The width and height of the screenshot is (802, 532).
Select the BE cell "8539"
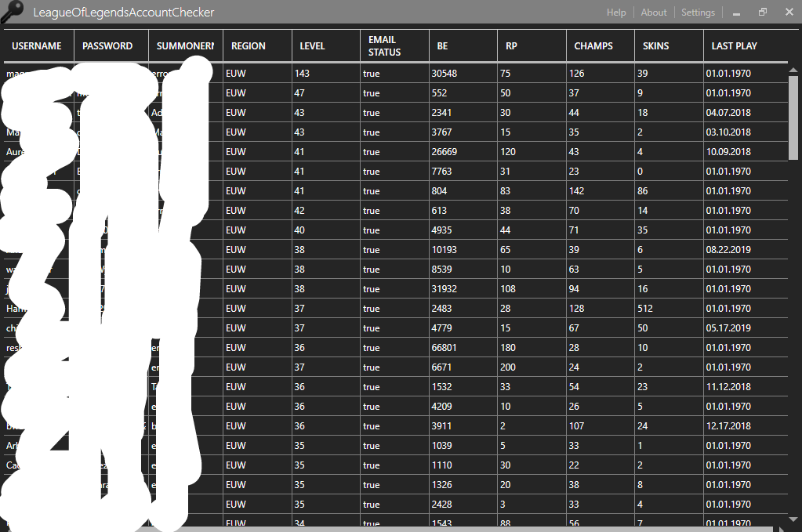click(463, 270)
